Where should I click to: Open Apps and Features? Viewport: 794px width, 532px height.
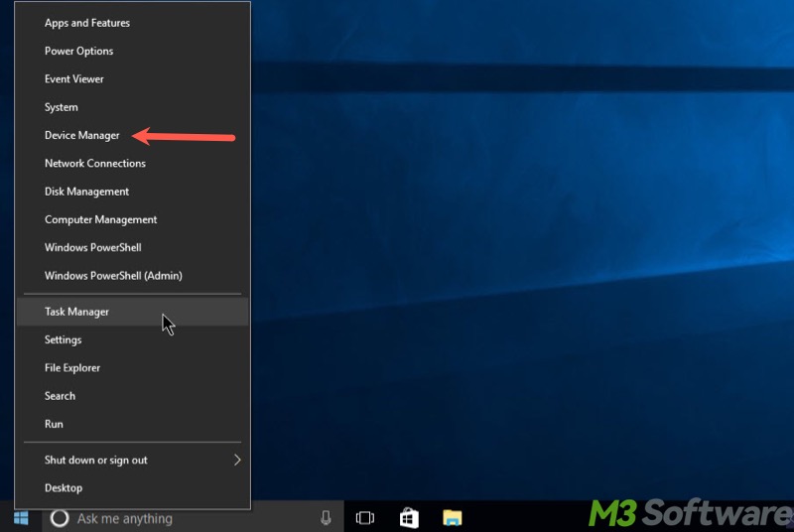(87, 23)
